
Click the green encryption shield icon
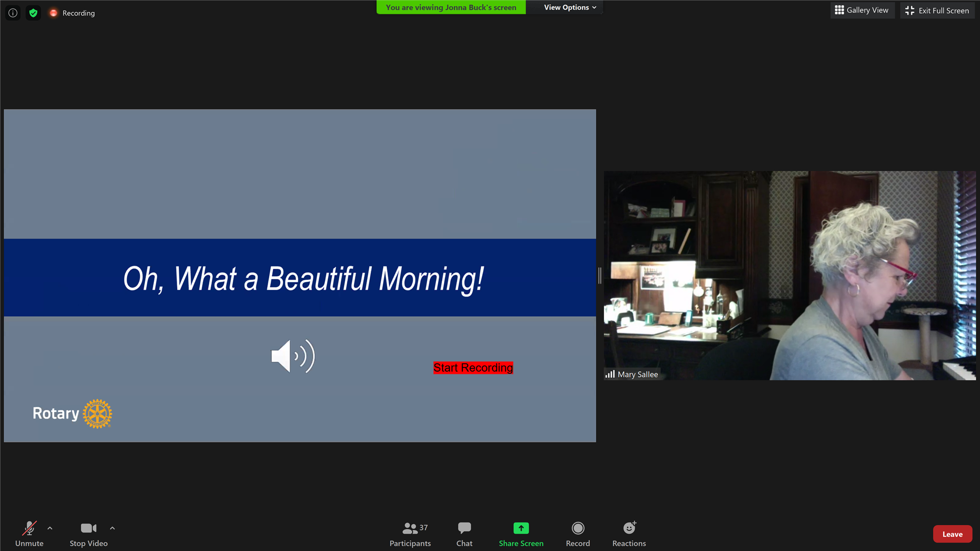pos(33,13)
